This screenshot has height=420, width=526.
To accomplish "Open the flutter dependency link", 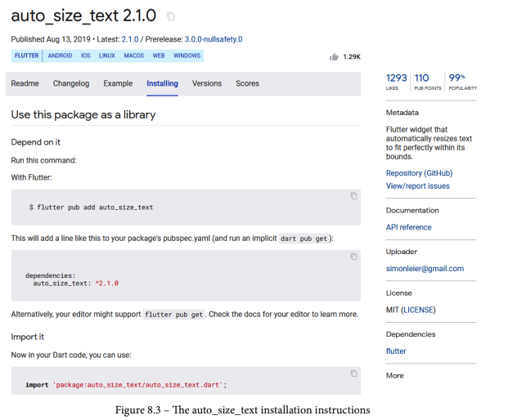I will click(396, 351).
